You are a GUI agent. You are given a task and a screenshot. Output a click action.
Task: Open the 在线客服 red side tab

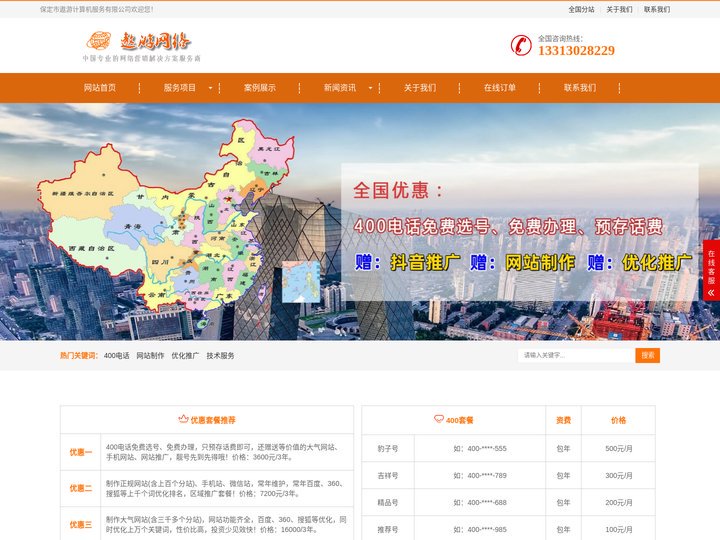(x=711, y=270)
